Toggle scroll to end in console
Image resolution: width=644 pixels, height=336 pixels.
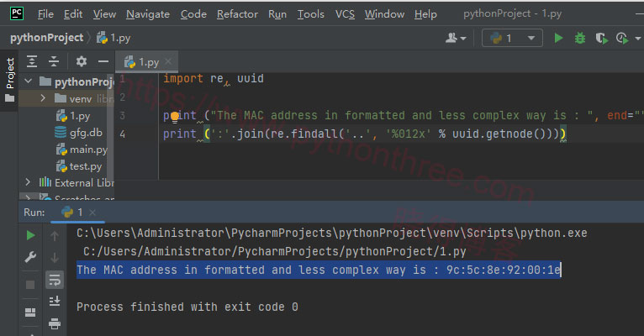tap(54, 301)
